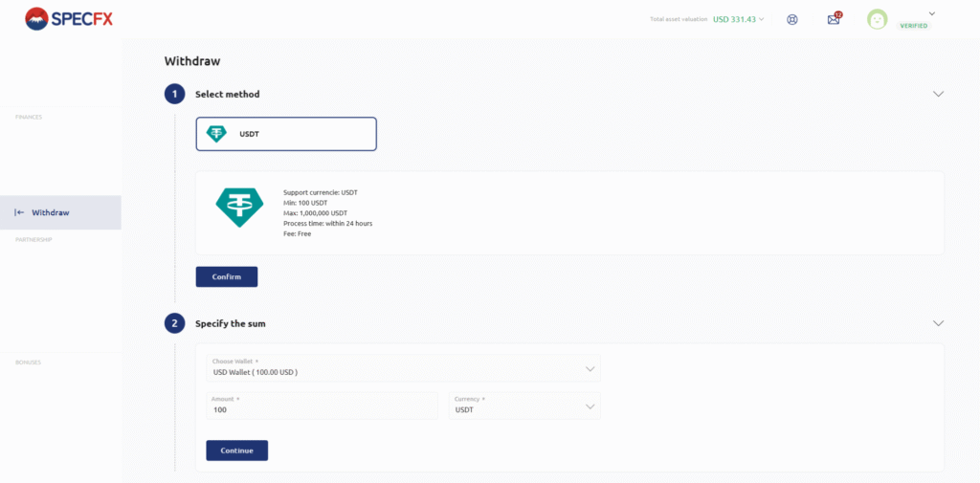Click the small Tether icon in the USDT card
Image resolution: width=980 pixels, height=483 pixels.
click(217, 134)
